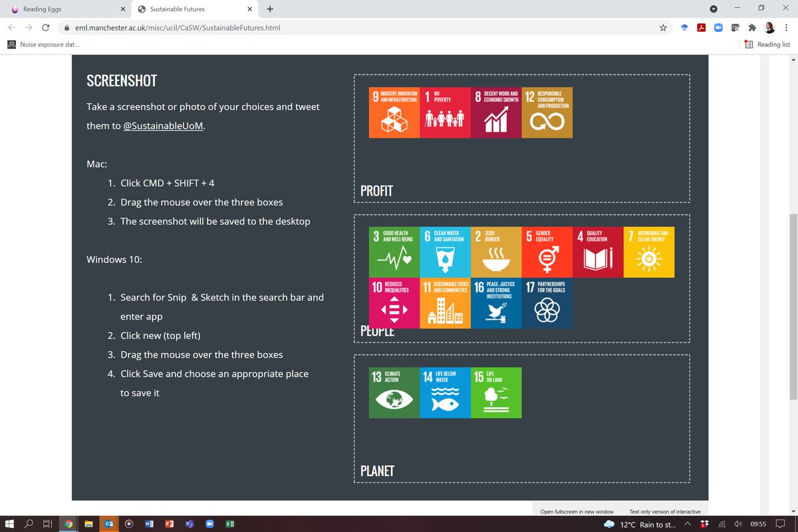Click the PROFIT box label
798x532 pixels.
(376, 192)
